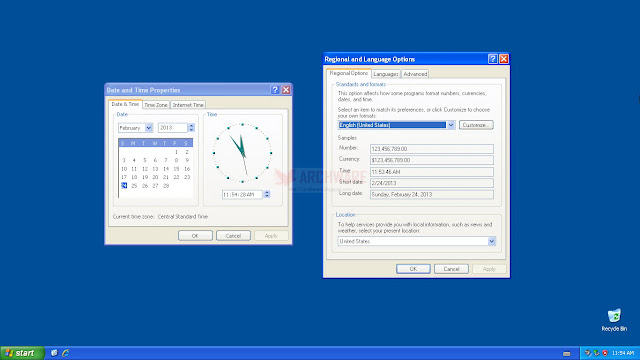Open the Recycle Bin desktop icon
640x360 pixels.
point(614,320)
